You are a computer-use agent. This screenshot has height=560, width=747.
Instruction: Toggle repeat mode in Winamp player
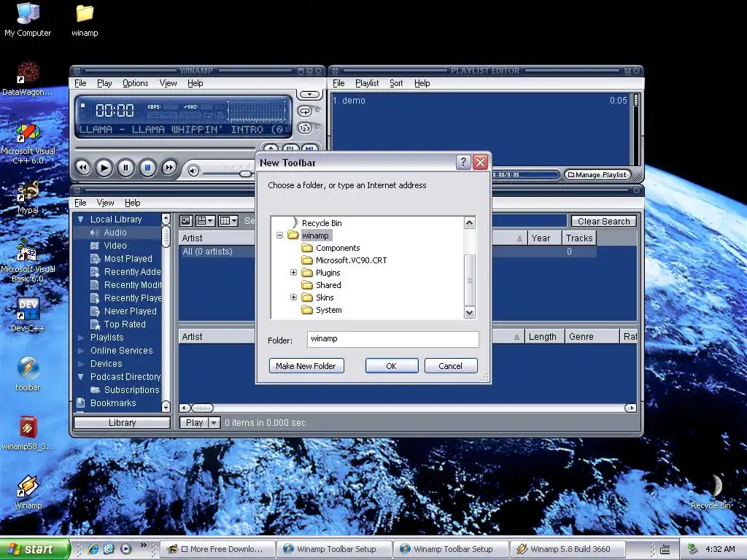pos(304,112)
